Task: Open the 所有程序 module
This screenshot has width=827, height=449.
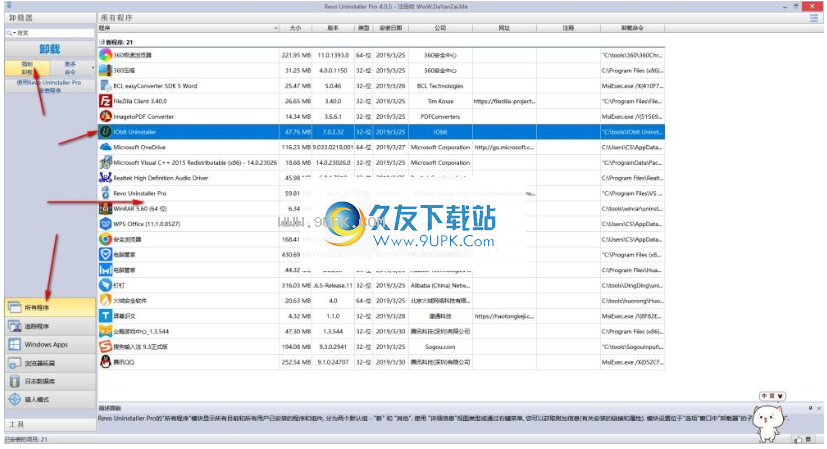Action: pyautogui.click(x=51, y=308)
